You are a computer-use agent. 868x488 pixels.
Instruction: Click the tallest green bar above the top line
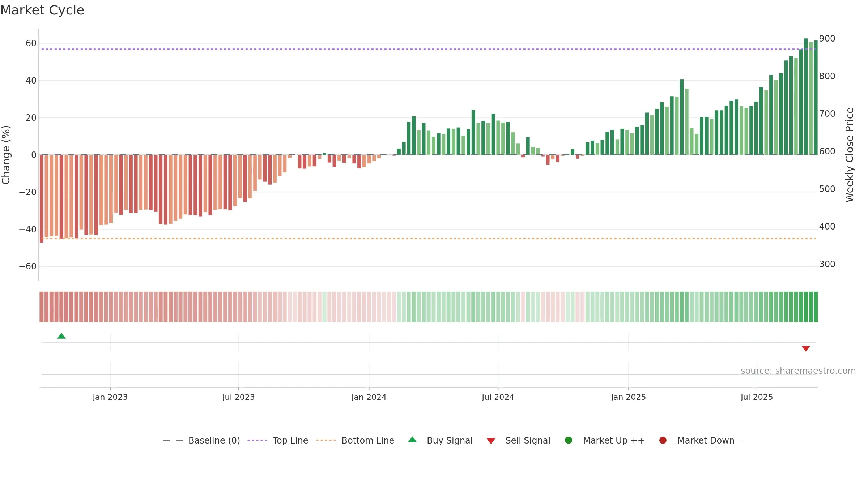(806, 97)
